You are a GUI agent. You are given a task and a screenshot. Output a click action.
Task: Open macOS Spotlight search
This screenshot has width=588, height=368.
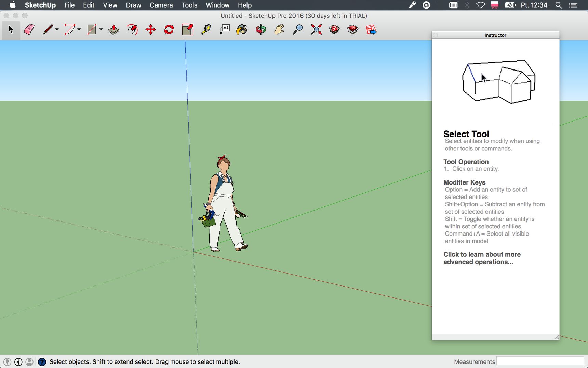559,5
